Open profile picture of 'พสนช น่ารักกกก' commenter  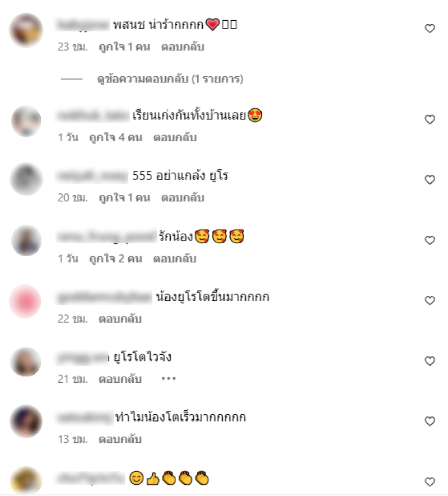(26, 30)
